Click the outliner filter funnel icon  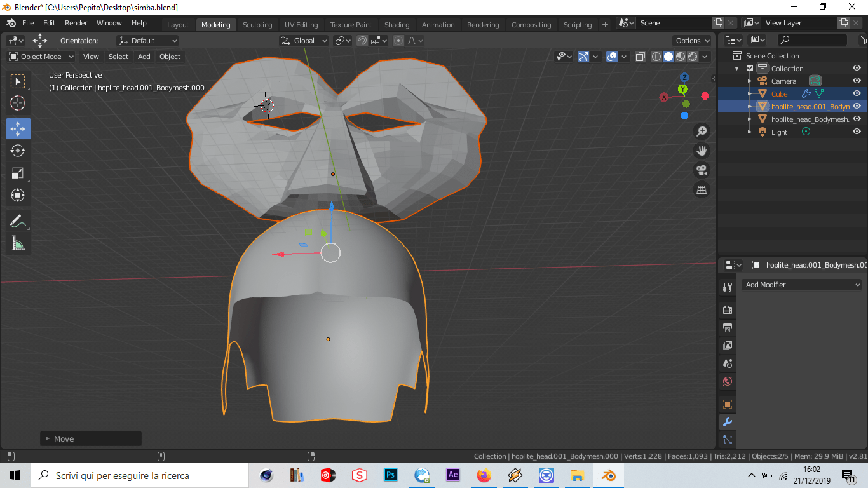coord(863,40)
